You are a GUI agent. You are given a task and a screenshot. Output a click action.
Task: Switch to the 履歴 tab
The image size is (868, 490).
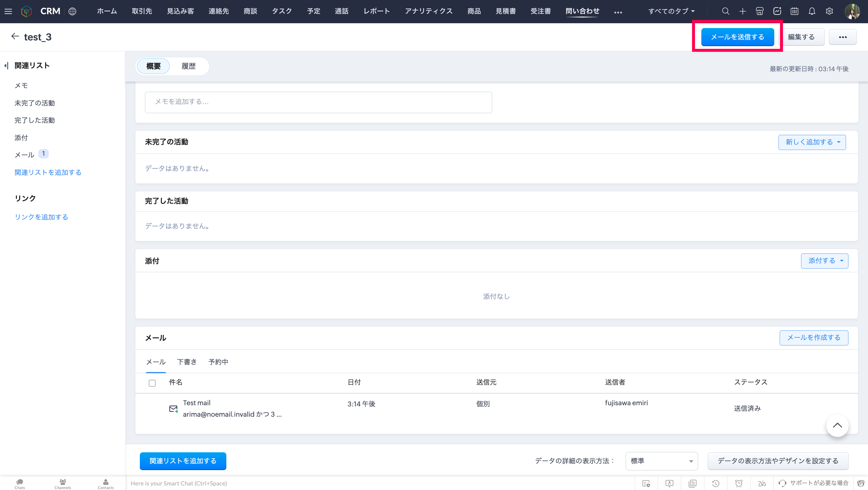188,66
